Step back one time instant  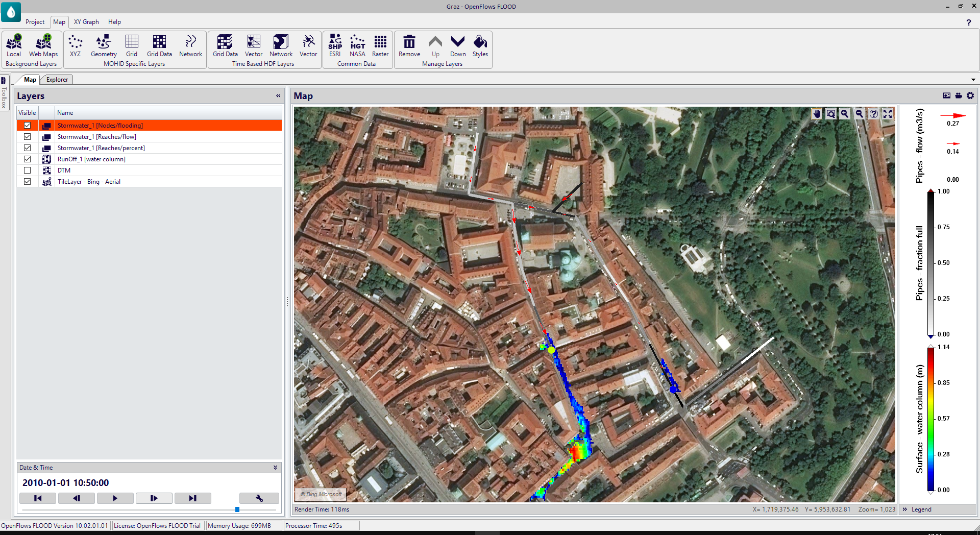tap(77, 498)
